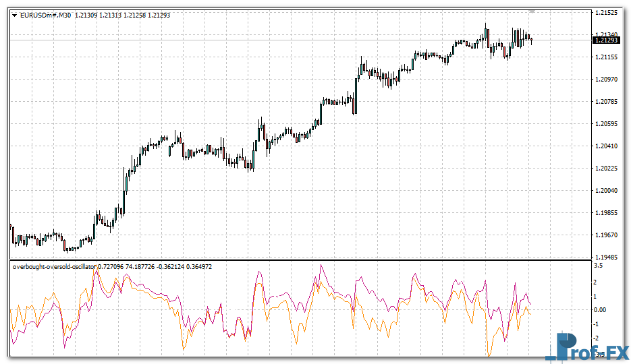Click the 1.19485 price scale label
This screenshot has width=631, height=364.
(605, 257)
